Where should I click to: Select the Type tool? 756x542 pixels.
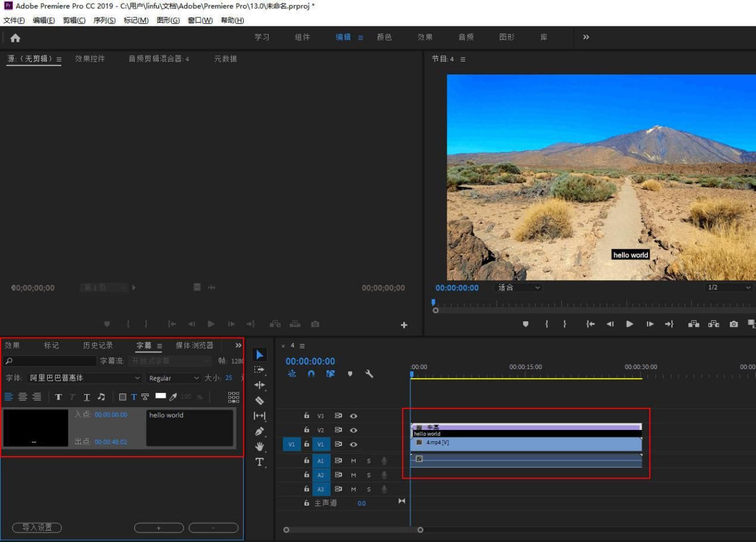coord(259,462)
